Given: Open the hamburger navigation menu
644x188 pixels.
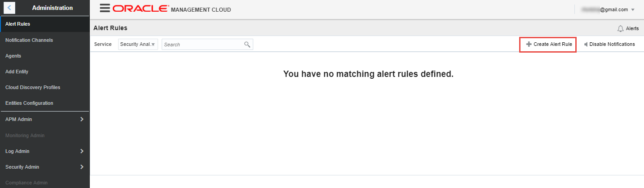Looking at the screenshot, I should (x=105, y=8).
